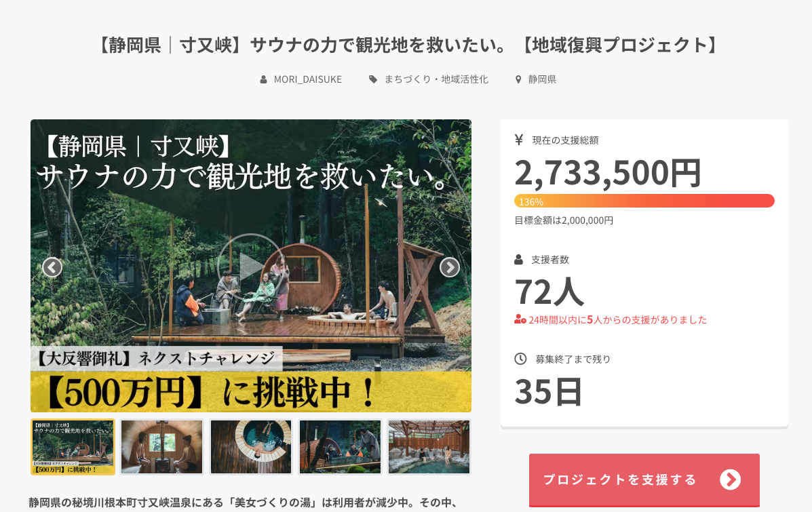Select first thumbnail with 500万円 banner

(73, 447)
